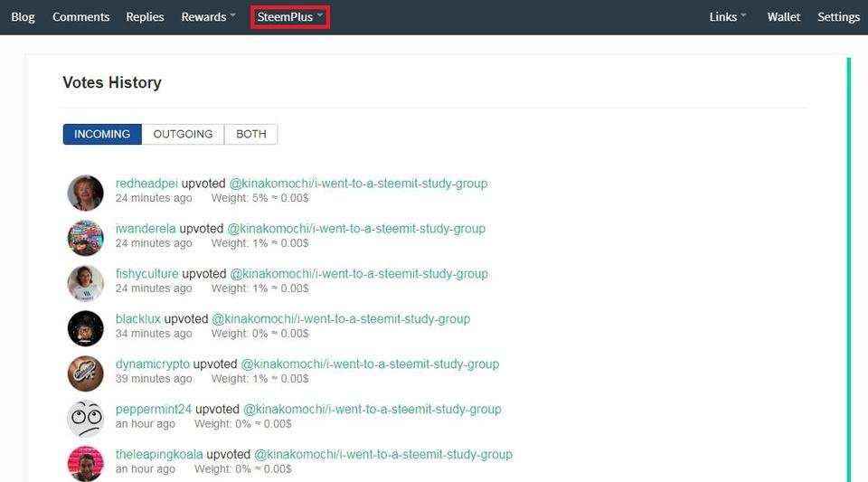Expand the Links dropdown
Screen dimensions: 868x482
point(728,17)
